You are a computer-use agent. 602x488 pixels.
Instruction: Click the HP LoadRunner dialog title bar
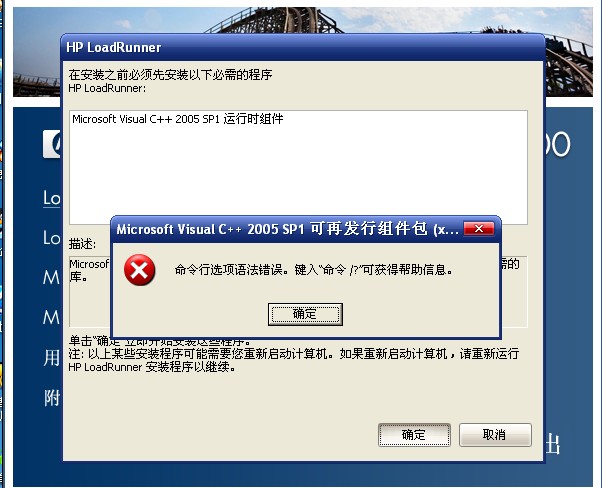[303, 47]
